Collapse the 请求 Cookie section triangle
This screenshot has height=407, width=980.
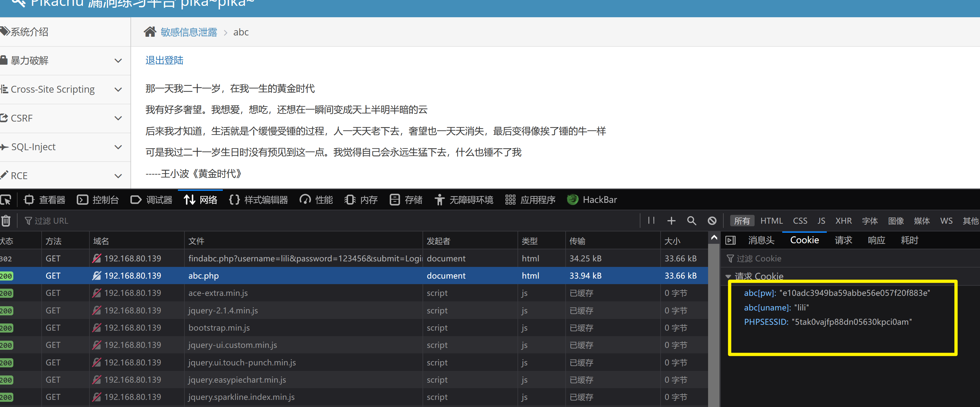click(728, 277)
